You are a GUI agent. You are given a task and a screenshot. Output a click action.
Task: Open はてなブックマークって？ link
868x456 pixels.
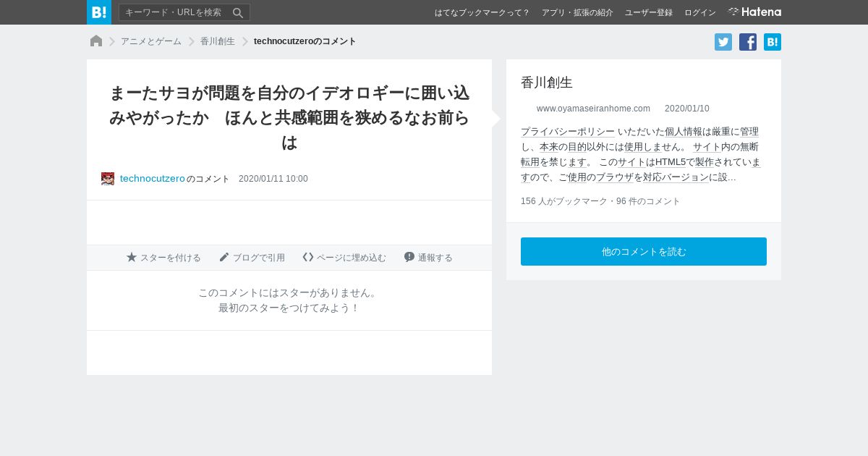[482, 12]
